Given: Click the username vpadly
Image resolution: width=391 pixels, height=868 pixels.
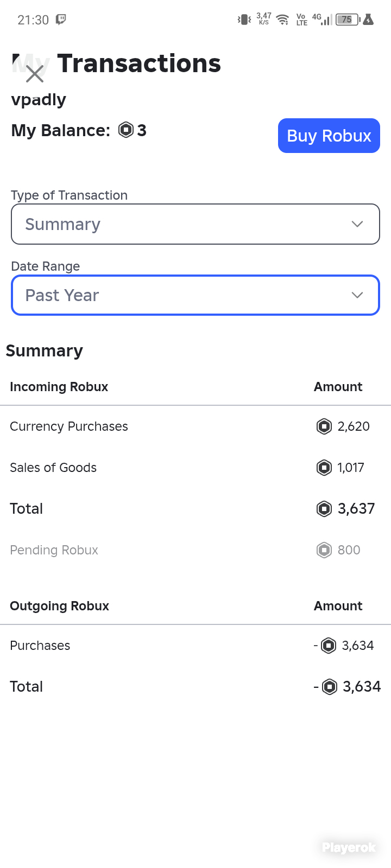Looking at the screenshot, I should (39, 100).
